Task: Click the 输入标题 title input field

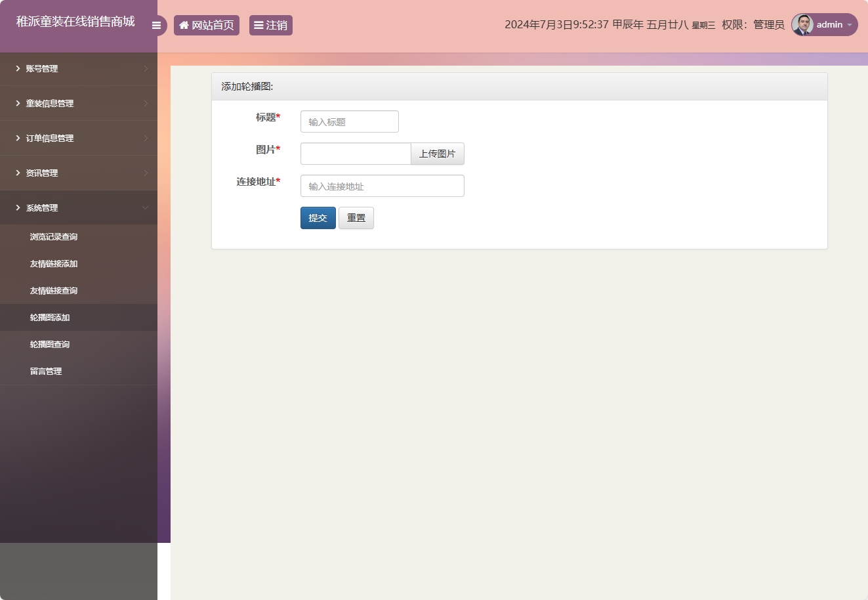Action: tap(349, 121)
